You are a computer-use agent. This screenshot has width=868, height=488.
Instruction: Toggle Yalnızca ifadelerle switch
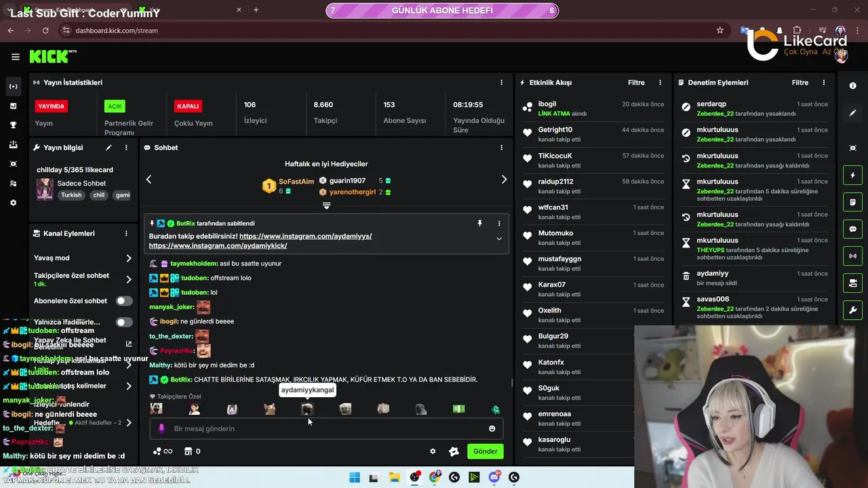pyautogui.click(x=124, y=323)
